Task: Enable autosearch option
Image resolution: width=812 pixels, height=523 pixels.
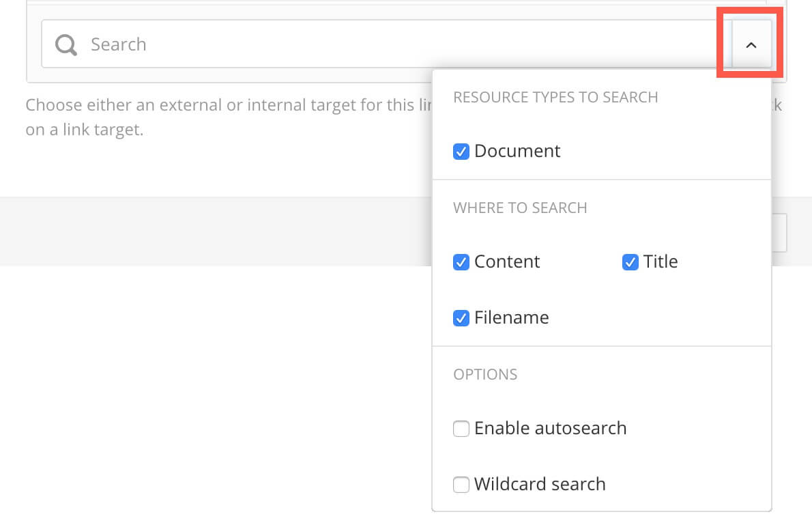Action: coord(461,428)
